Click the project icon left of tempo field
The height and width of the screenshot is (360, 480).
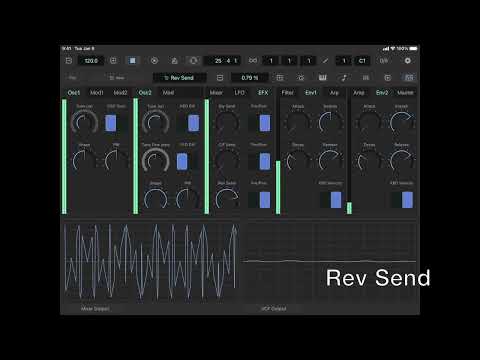click(69, 61)
